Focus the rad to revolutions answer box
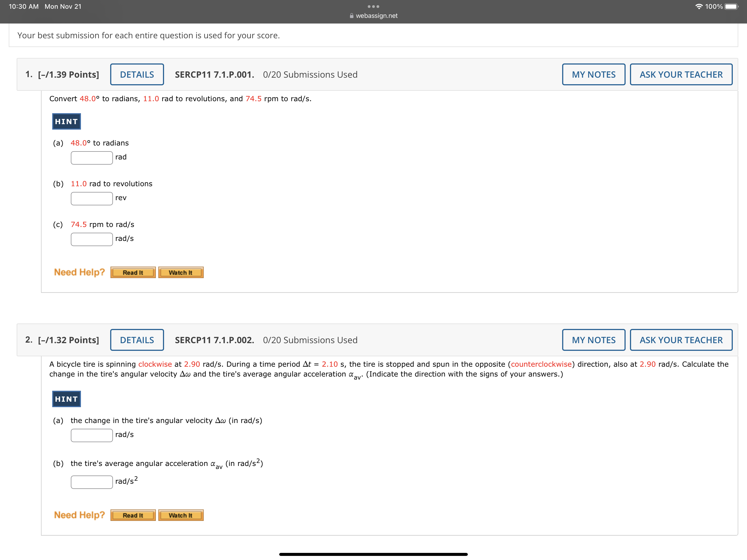This screenshot has height=560, width=747. click(x=92, y=199)
